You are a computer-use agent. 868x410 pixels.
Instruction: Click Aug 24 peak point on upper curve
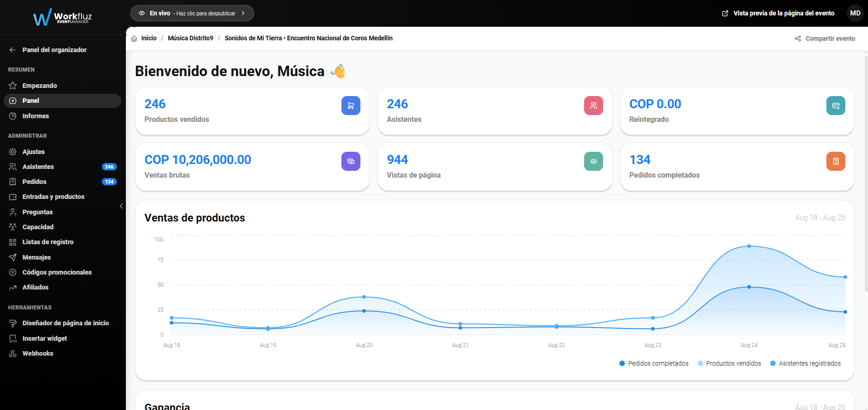749,246
